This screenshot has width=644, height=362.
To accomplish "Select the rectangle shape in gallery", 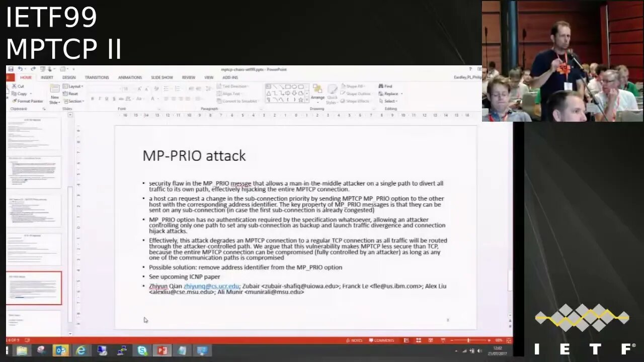I will (x=288, y=86).
